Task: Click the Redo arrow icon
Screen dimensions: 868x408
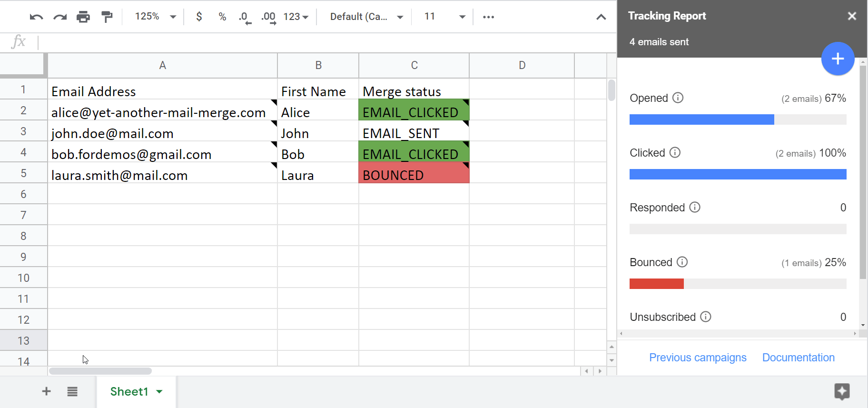Action: pos(60,17)
